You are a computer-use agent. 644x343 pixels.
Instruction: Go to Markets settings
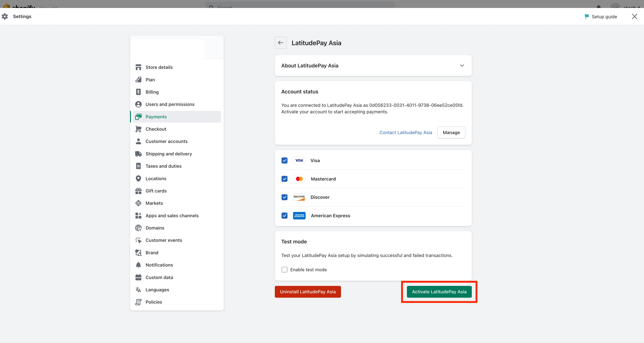click(177, 203)
